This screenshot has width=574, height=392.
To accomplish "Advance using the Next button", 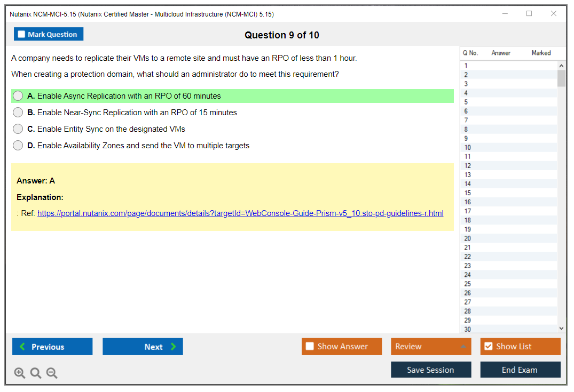I will (143, 347).
